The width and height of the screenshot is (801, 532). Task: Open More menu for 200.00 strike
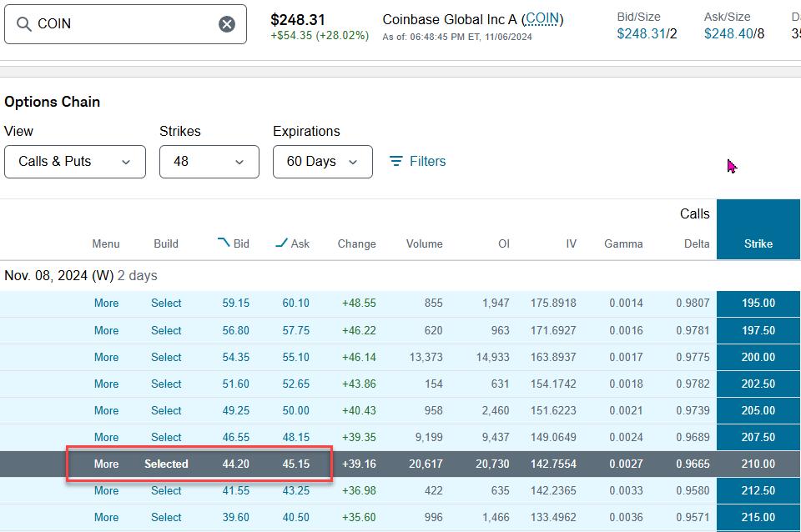(106, 358)
